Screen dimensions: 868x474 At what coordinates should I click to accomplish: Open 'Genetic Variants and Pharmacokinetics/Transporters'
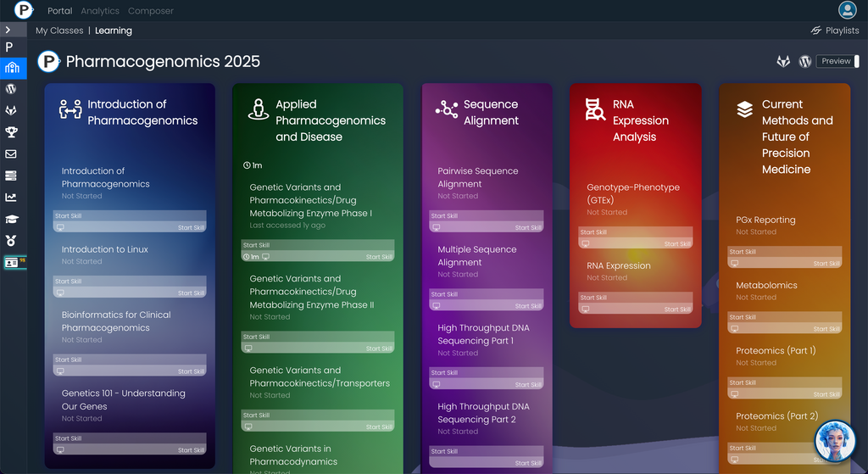tap(320, 376)
